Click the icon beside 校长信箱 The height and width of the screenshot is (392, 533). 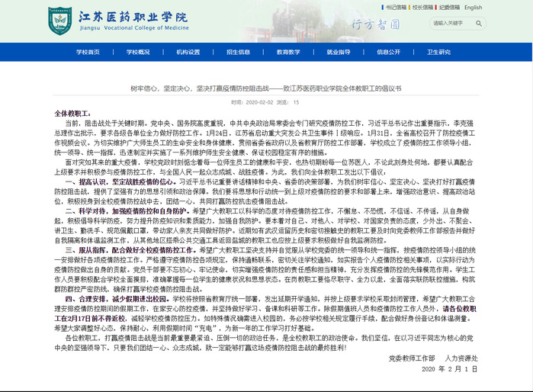(408, 8)
